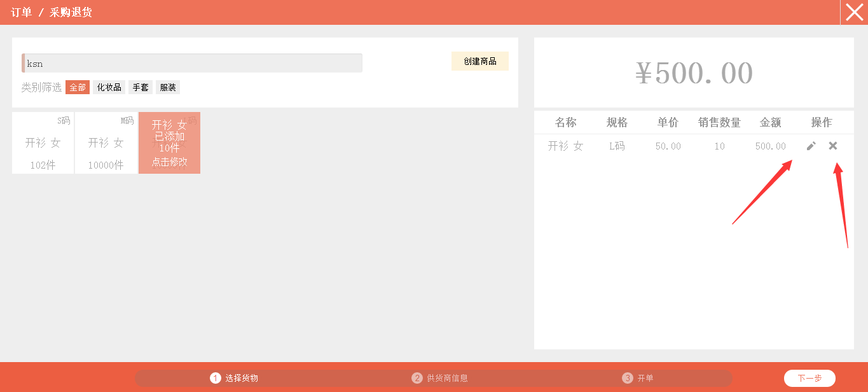Filter products by 手套 category
Viewport: 868px width, 392px height.
(141, 87)
